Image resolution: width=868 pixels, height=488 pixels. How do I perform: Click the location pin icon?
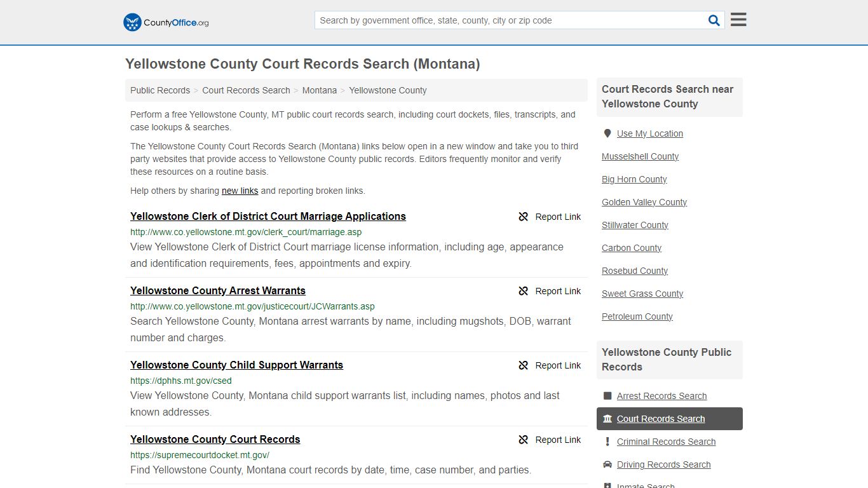(x=607, y=133)
